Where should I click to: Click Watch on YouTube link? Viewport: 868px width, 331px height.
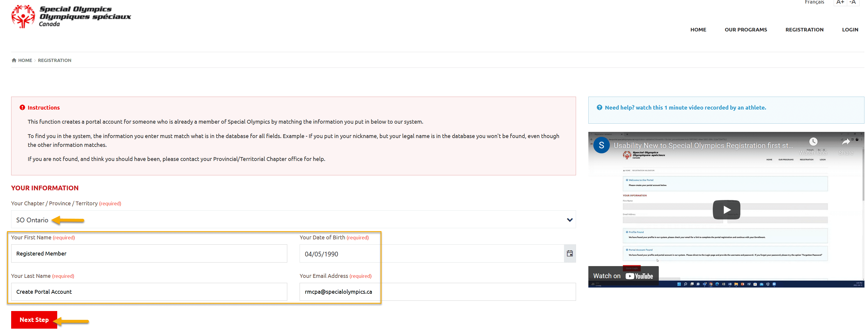click(623, 276)
